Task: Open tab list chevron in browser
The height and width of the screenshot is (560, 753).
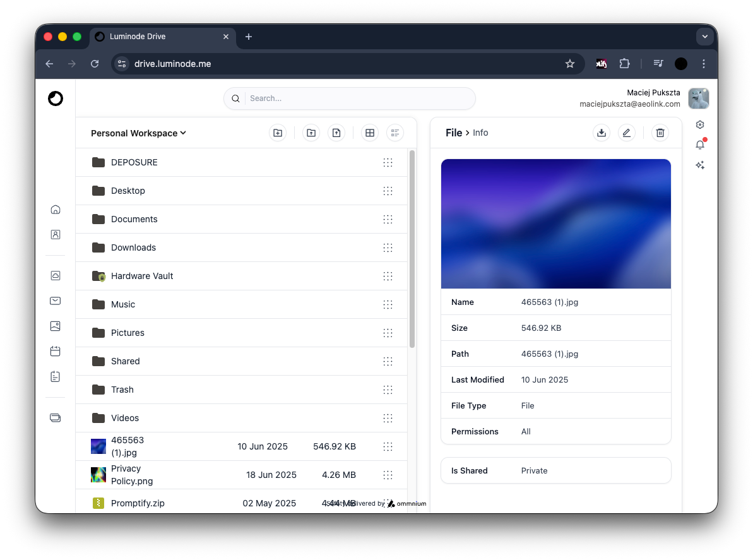Action: click(705, 37)
